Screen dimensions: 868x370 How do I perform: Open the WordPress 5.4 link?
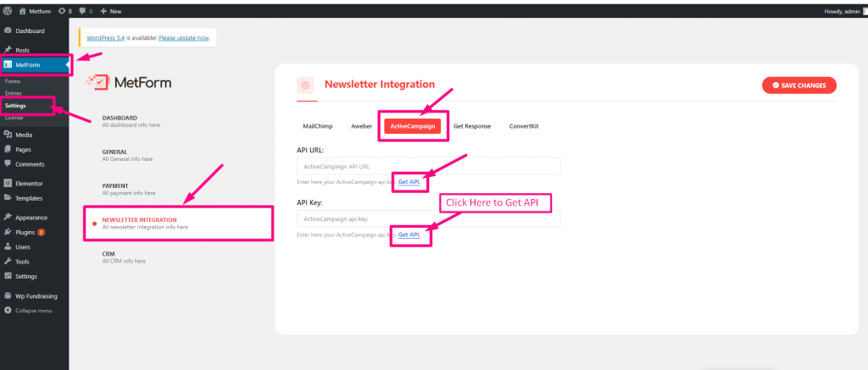(x=106, y=38)
